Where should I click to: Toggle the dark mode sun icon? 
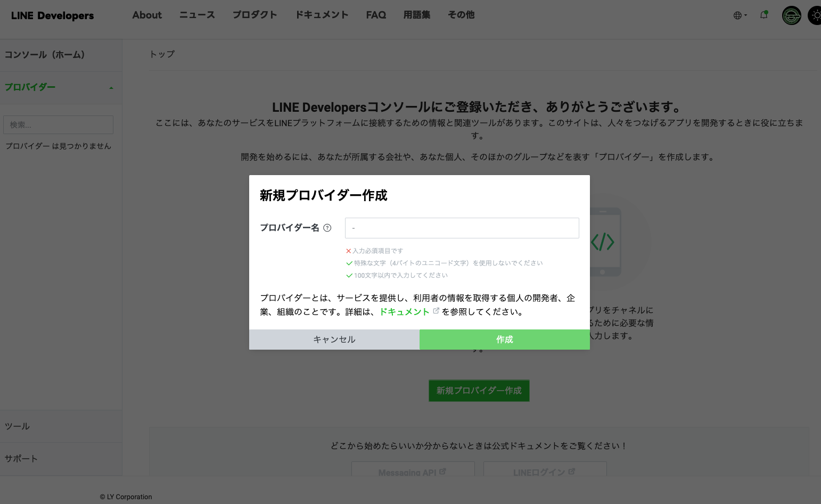click(815, 15)
